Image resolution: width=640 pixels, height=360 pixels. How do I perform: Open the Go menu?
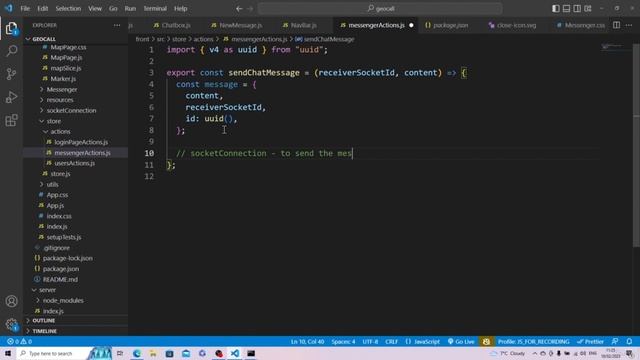(113, 9)
